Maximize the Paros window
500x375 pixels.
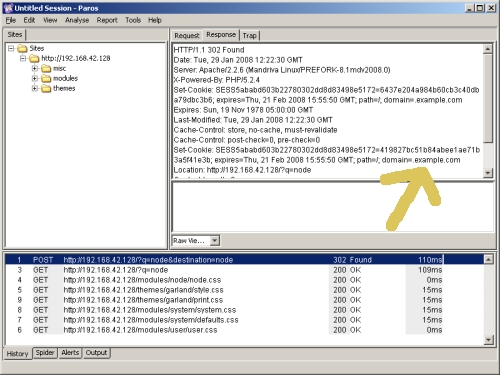click(480, 8)
